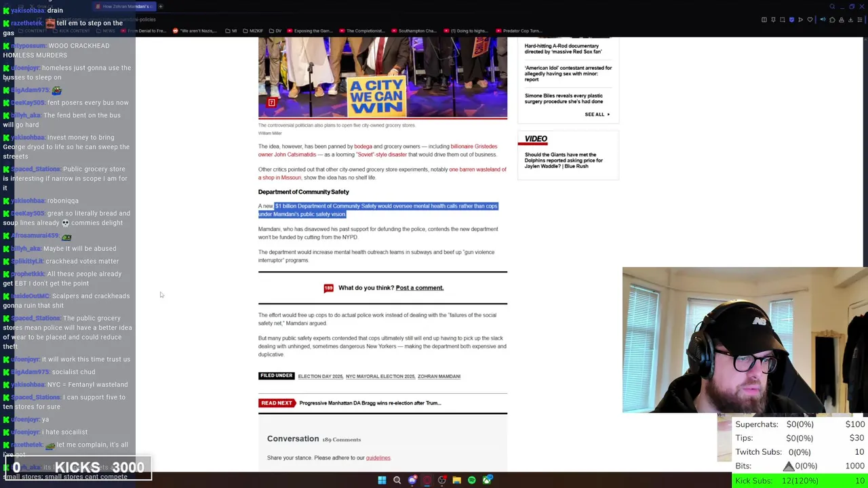Open the profile account icon

coord(842,20)
